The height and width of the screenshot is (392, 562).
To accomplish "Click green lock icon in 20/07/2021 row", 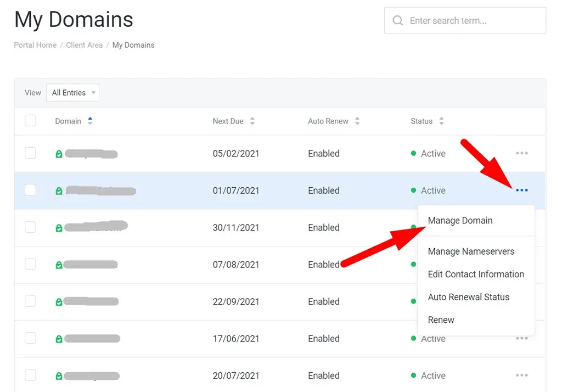I will [x=59, y=376].
